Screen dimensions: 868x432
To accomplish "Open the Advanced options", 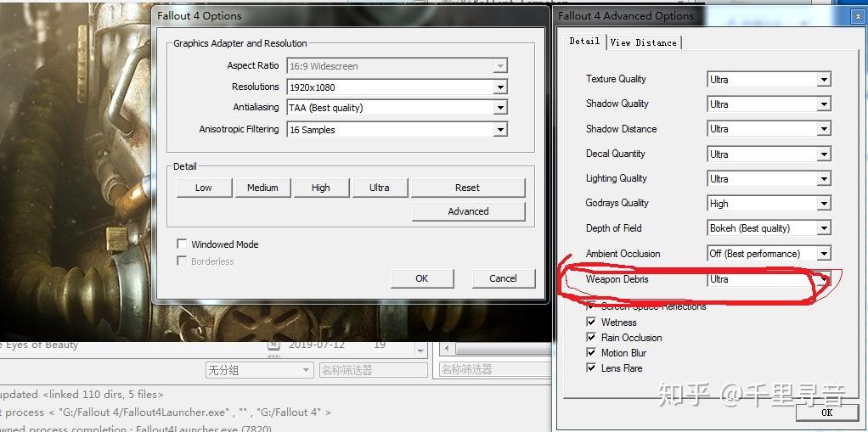I will [468, 211].
